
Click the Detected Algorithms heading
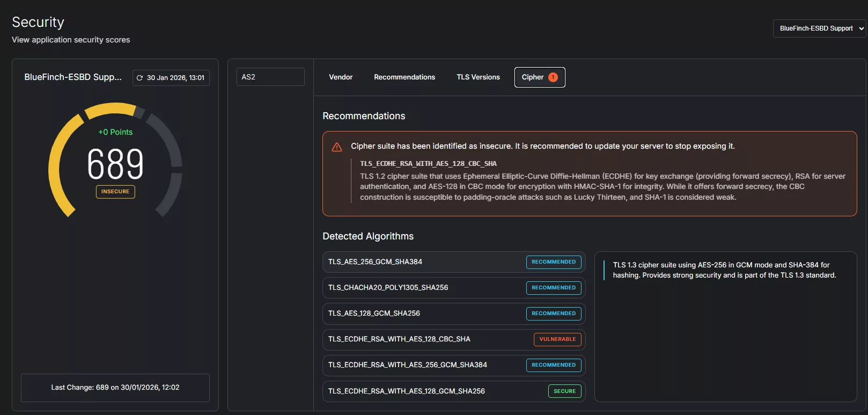pyautogui.click(x=368, y=236)
